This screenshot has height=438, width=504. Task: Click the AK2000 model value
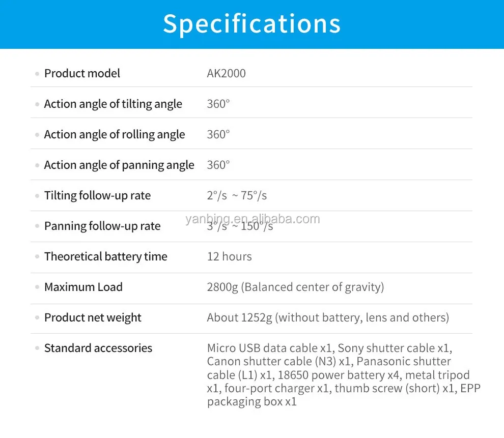226,73
